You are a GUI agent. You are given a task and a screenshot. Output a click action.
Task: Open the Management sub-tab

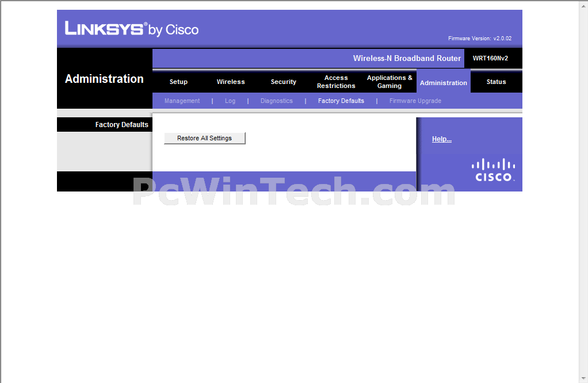[x=182, y=101]
